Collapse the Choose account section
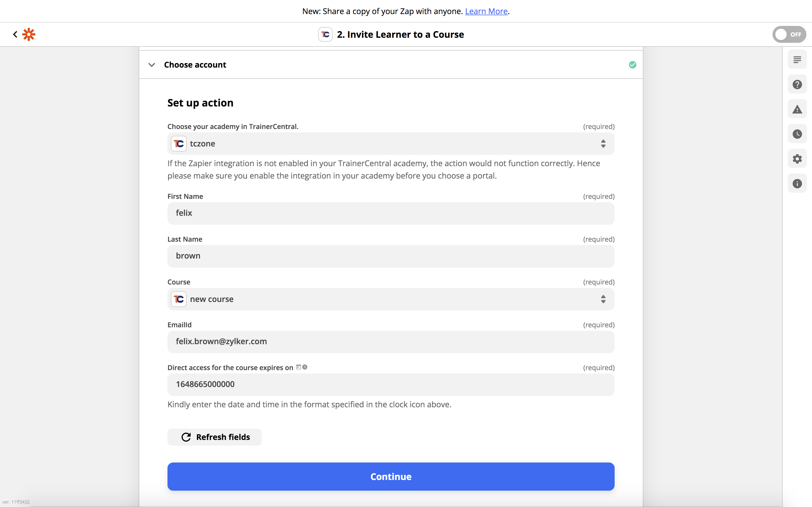This screenshot has width=812, height=507. click(x=152, y=65)
